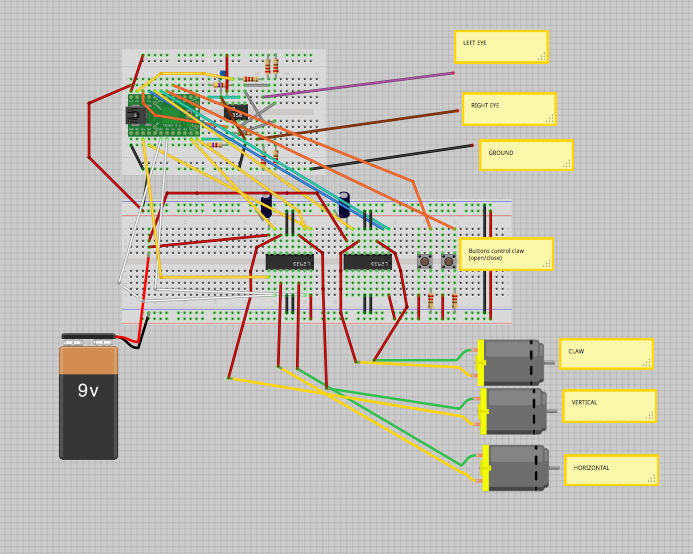Select the purple wire to LEFT EYE

(358, 85)
